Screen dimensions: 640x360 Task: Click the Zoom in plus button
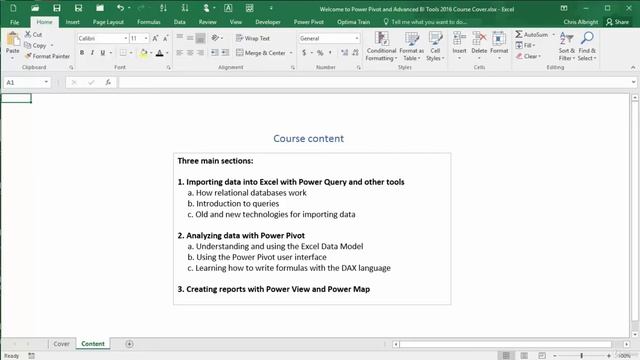(x=609, y=356)
